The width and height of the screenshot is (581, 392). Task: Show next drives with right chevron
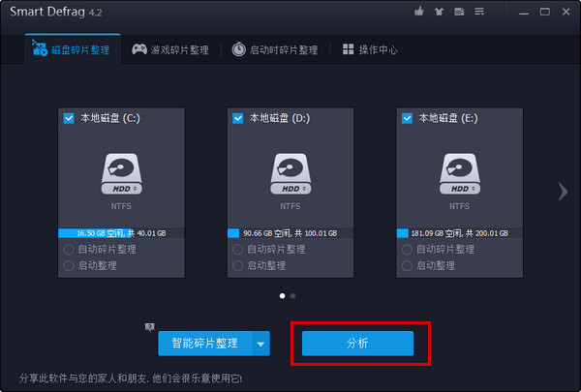click(x=563, y=192)
